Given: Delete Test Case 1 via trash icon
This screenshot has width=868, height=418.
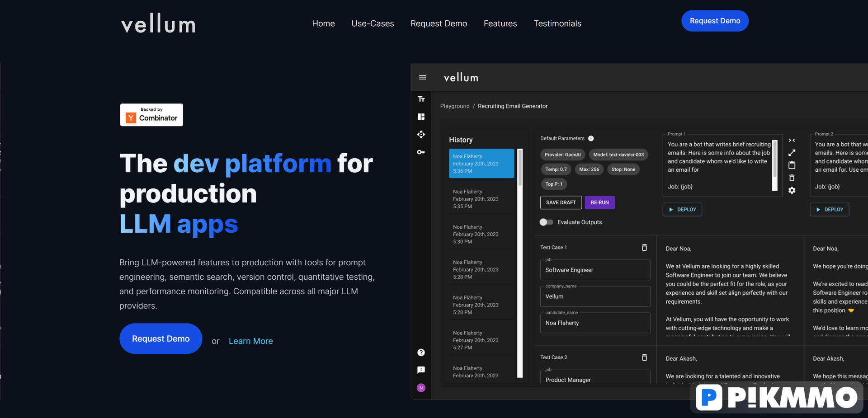Looking at the screenshot, I should pyautogui.click(x=644, y=247).
